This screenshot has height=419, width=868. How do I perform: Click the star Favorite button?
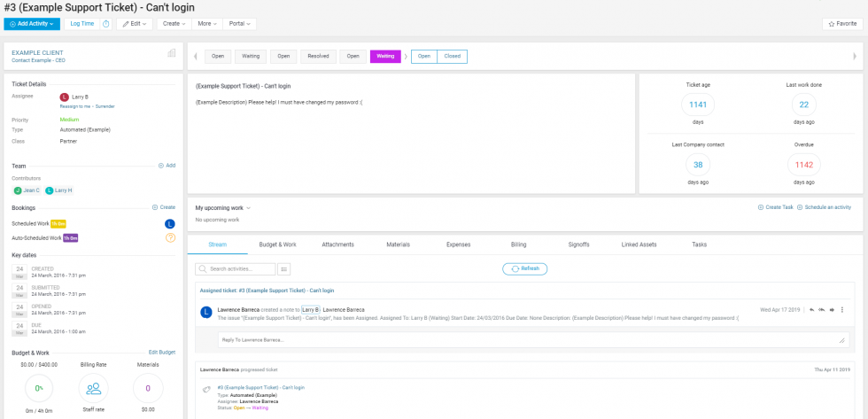click(x=842, y=24)
